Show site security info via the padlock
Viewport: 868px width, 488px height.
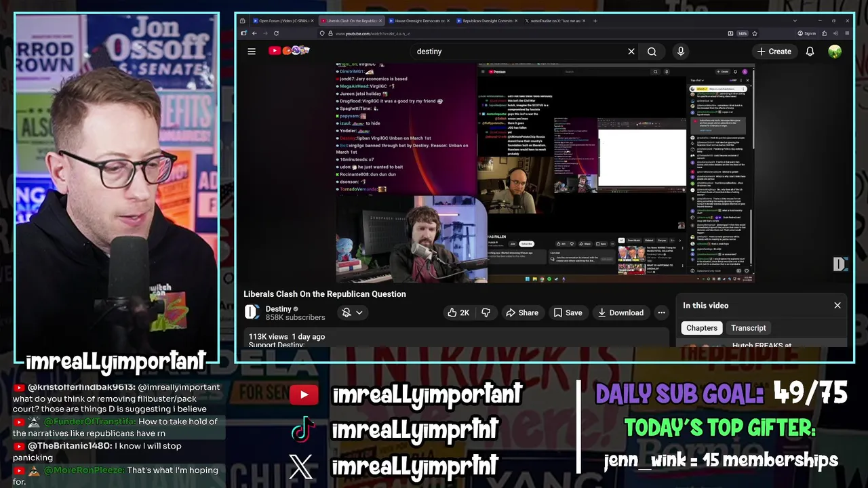coord(330,33)
